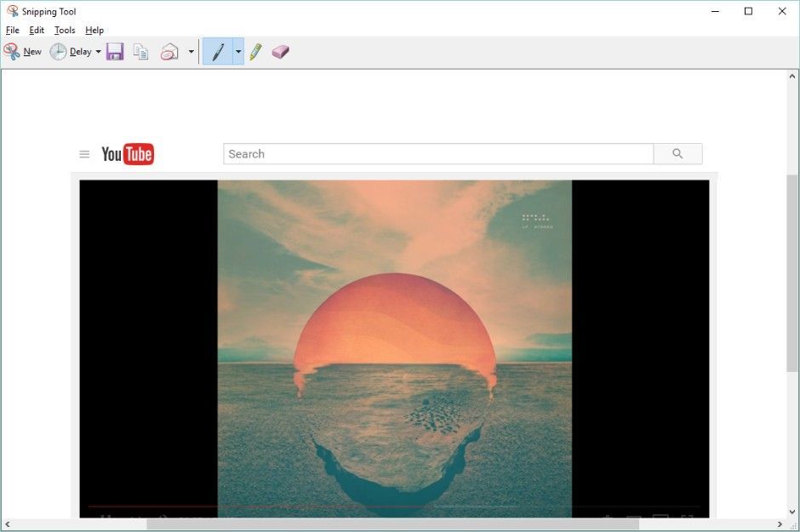Screen dimensions: 800x532
Task: Click the scroll up arrow
Action: click(791, 77)
